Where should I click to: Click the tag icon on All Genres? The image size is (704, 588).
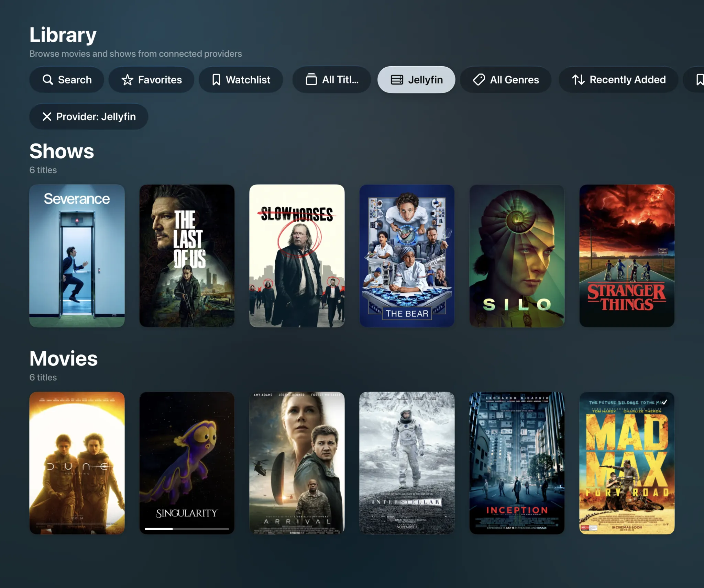click(x=479, y=80)
